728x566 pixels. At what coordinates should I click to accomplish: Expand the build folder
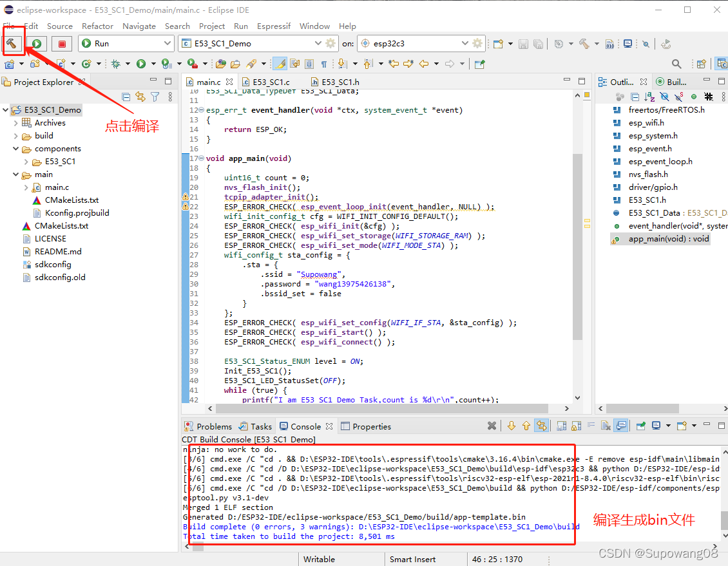[16, 136]
